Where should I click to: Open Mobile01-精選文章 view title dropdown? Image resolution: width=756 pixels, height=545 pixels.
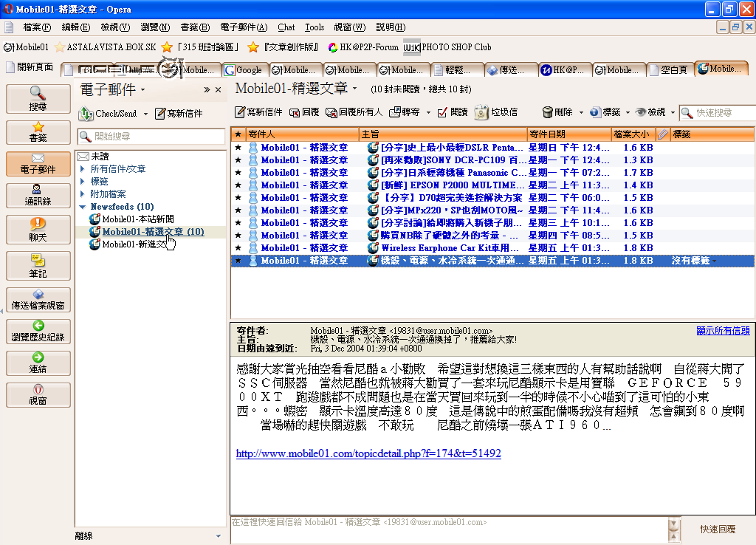355,89
